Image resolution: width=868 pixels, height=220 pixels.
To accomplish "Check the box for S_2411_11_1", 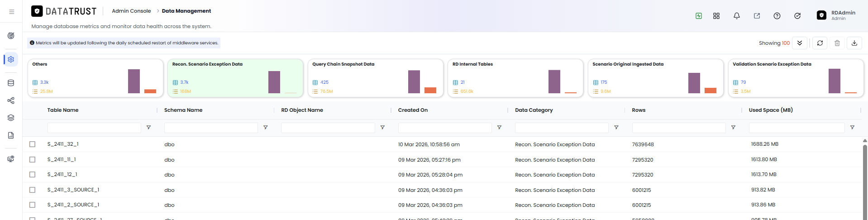I will pyautogui.click(x=32, y=159).
